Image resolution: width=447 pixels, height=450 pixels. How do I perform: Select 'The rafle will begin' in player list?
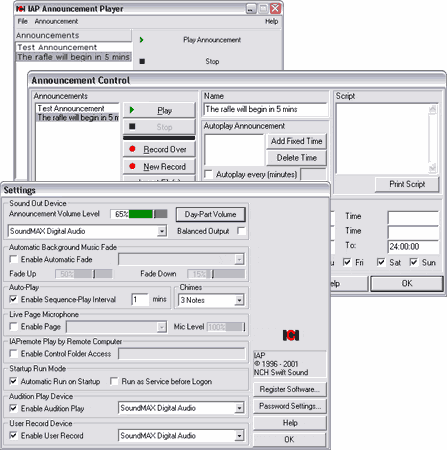[74, 57]
